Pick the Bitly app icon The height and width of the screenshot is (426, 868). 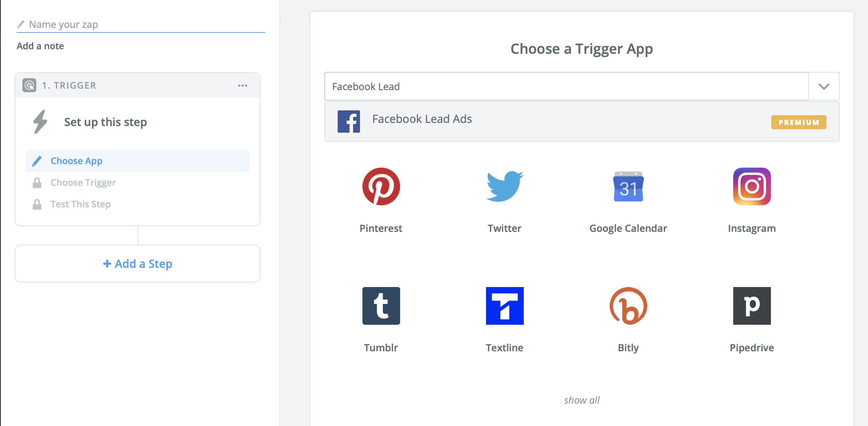[628, 306]
